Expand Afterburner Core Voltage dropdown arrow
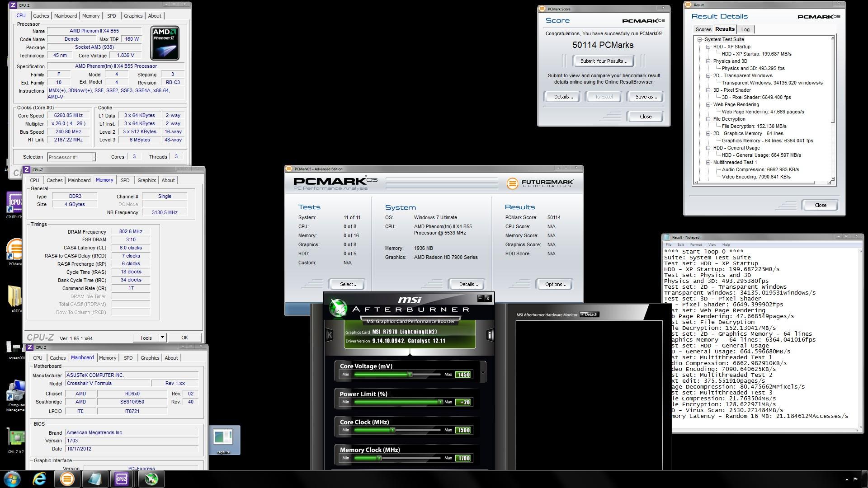This screenshot has height=488, width=868. (483, 373)
